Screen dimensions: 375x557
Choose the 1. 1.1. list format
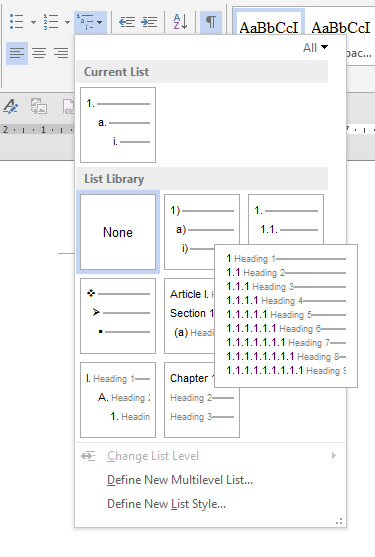tap(286, 219)
